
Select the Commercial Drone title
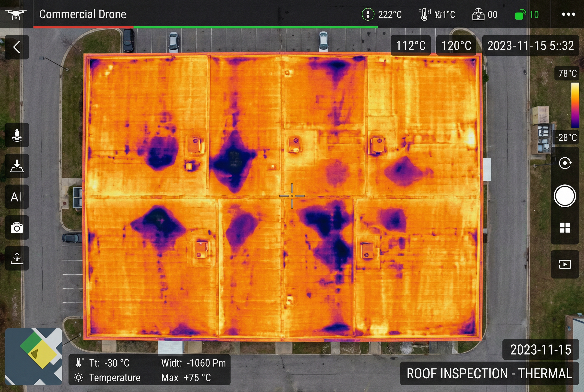click(82, 15)
